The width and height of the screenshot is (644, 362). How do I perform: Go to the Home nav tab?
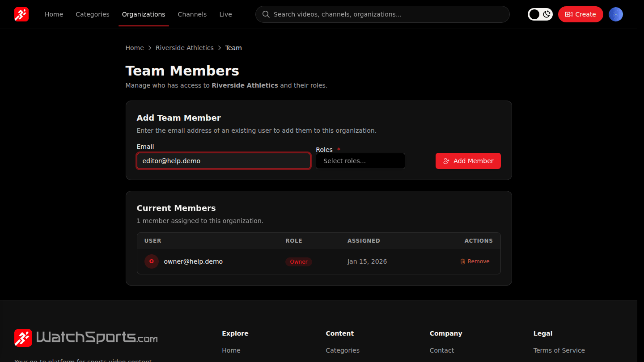pyautogui.click(x=54, y=14)
